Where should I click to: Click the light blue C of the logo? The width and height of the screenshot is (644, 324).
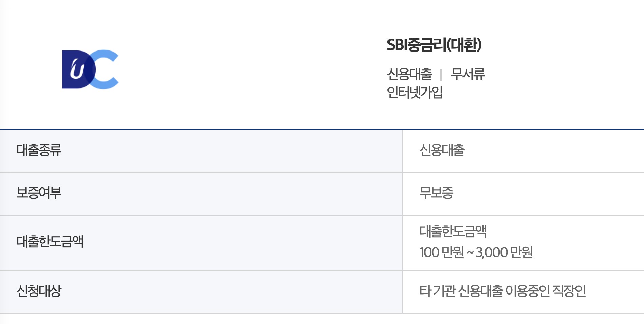107,69
